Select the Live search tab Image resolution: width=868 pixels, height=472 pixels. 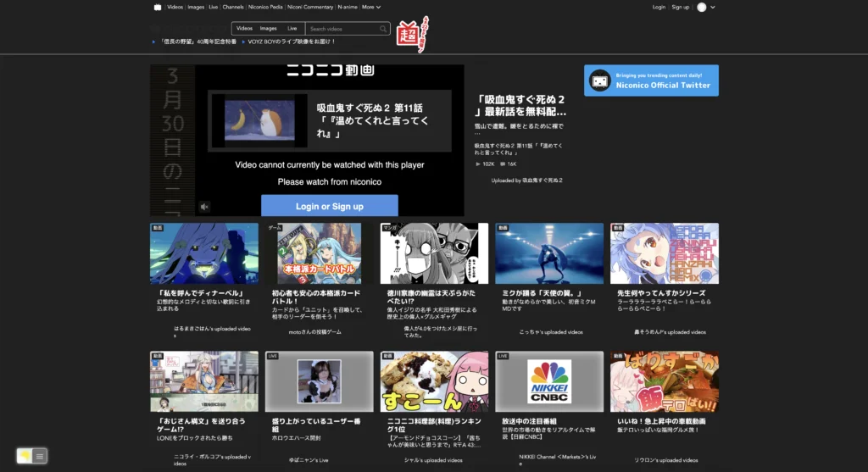[x=292, y=28]
